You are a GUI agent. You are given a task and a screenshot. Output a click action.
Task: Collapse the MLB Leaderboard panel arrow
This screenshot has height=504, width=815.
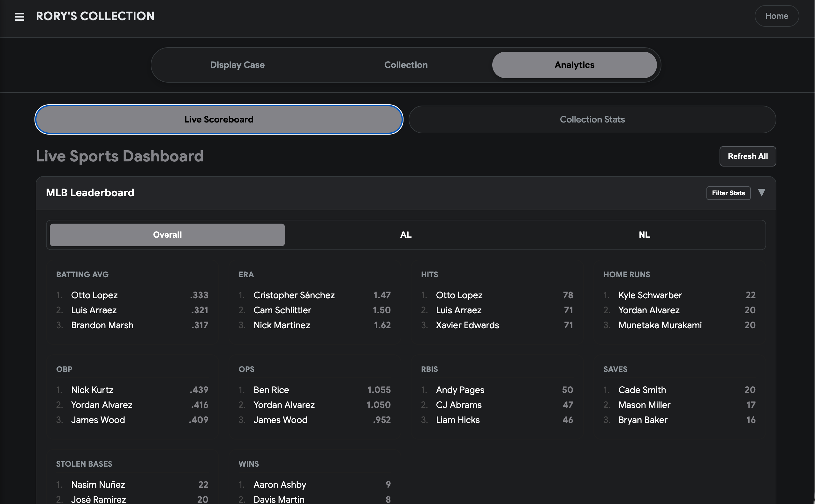click(x=761, y=193)
